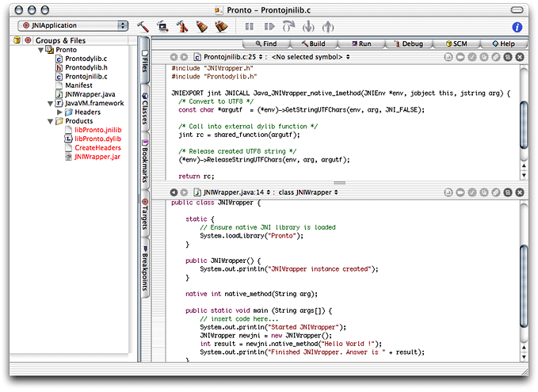The height and width of the screenshot is (392, 538).
Task: Select libPronto.dylib product
Action: [93, 139]
